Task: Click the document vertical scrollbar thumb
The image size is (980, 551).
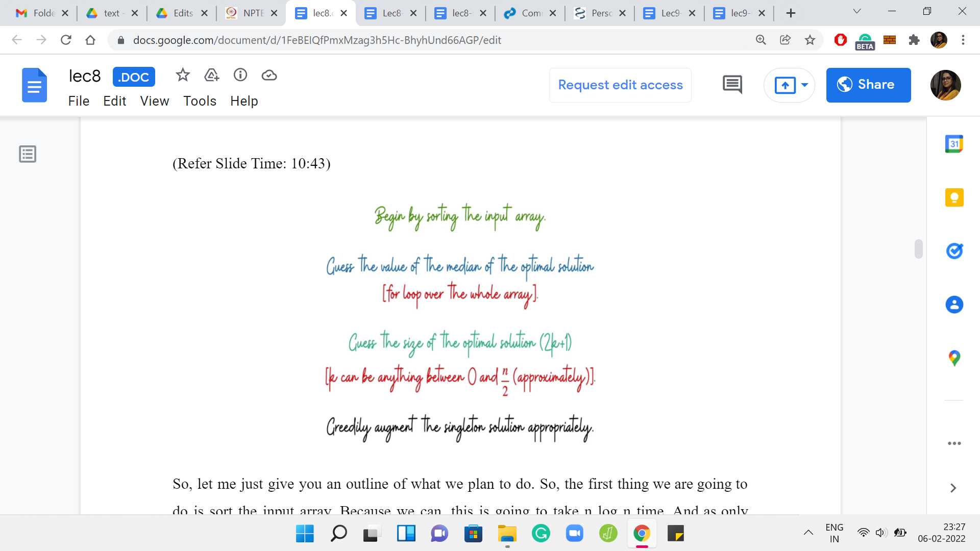Action: [918, 249]
